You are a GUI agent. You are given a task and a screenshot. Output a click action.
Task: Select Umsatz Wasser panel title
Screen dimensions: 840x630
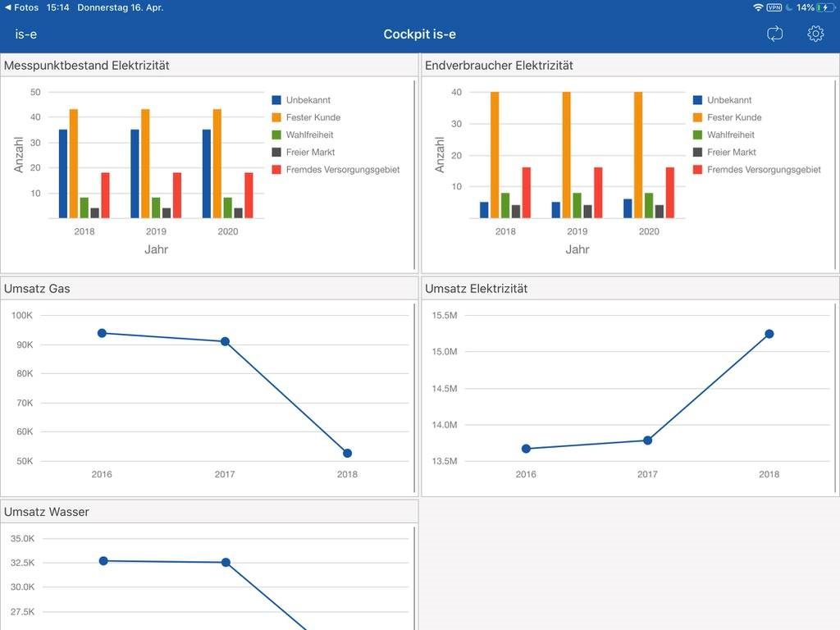(x=47, y=512)
